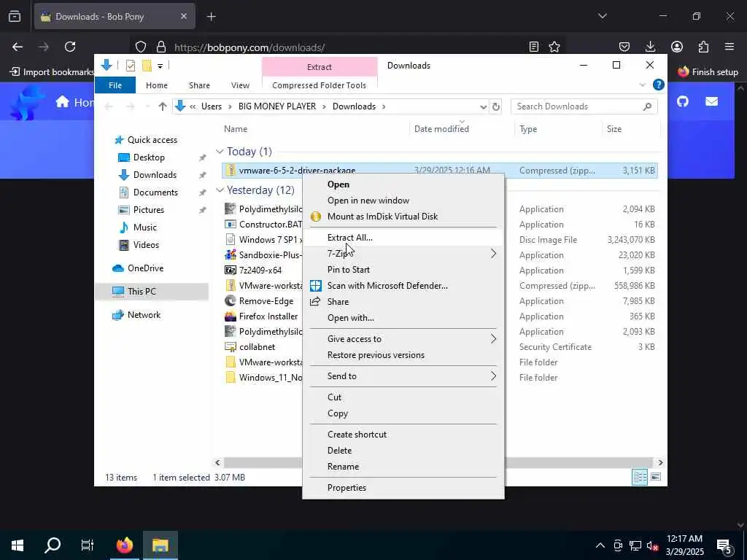This screenshot has width=747, height=560.
Task: Select Open in new window entry
Action: [x=403, y=201]
